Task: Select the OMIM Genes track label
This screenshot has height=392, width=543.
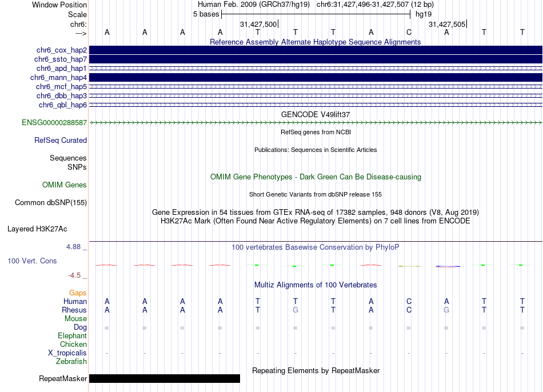Action: click(x=65, y=185)
